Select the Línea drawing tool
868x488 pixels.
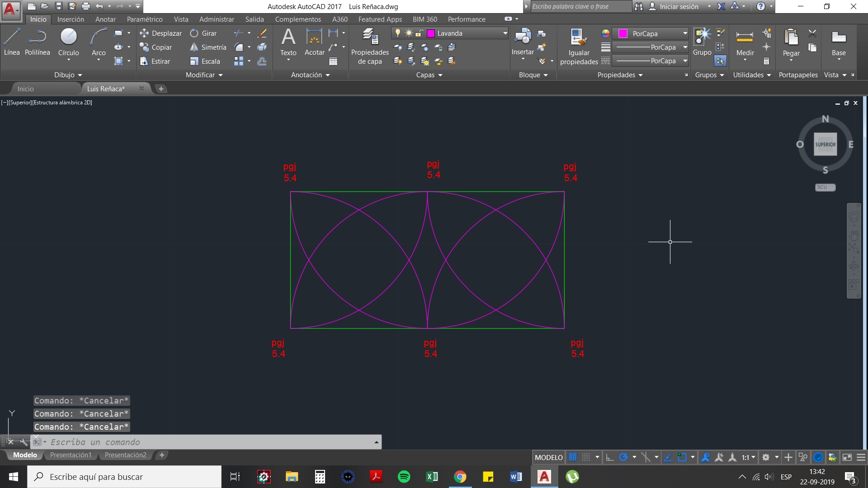click(12, 42)
